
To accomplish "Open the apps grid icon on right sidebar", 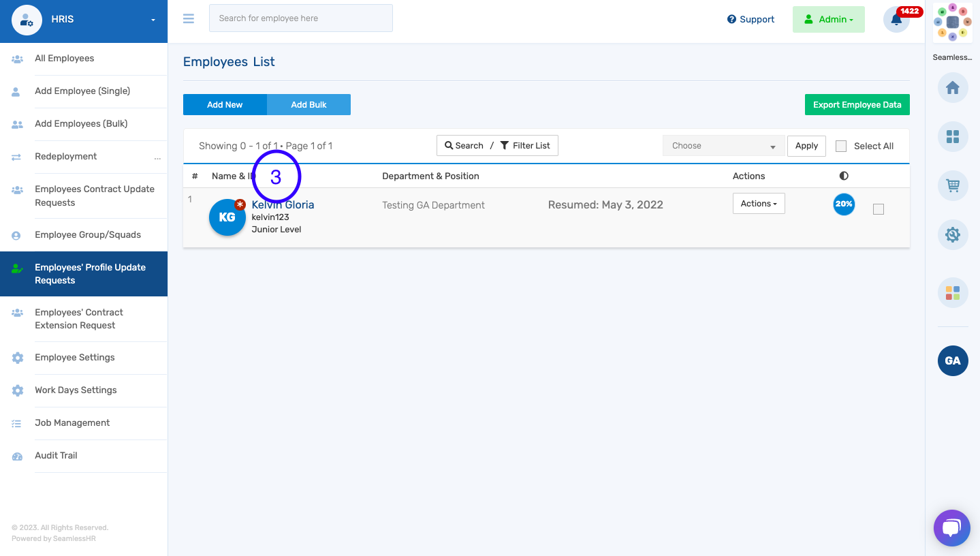I will click(x=952, y=136).
